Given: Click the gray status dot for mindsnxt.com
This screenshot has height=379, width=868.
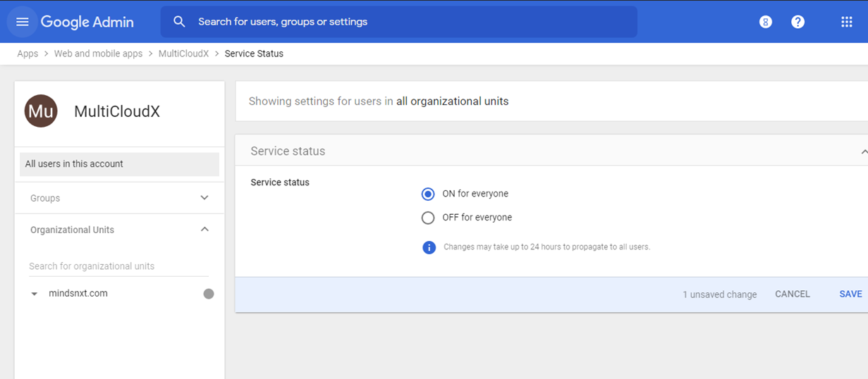Looking at the screenshot, I should coord(209,294).
